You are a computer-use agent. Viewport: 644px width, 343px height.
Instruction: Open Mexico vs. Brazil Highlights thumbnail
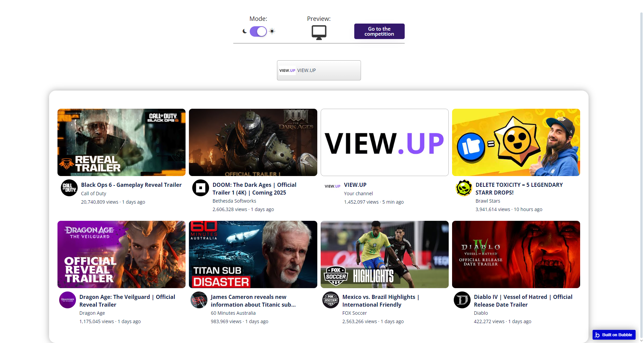coord(385,254)
